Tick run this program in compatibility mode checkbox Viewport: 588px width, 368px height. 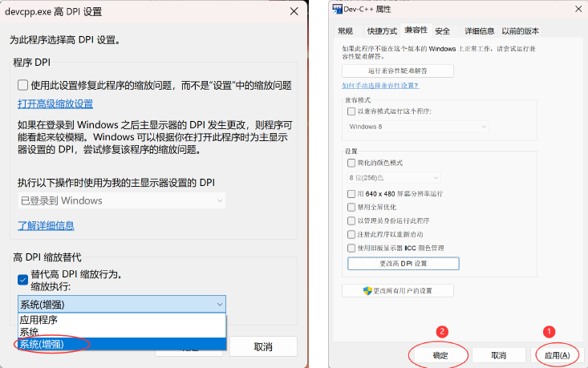pyautogui.click(x=351, y=111)
